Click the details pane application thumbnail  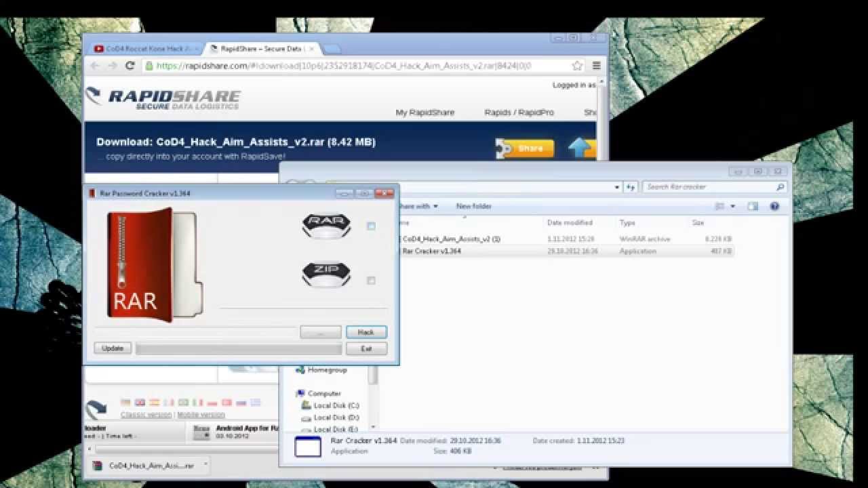point(308,447)
